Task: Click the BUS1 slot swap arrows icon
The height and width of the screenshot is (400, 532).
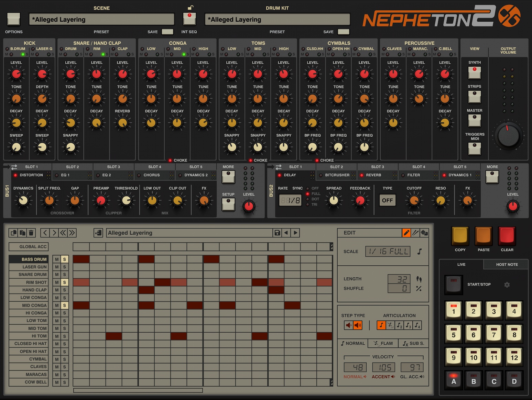Action: point(14,167)
